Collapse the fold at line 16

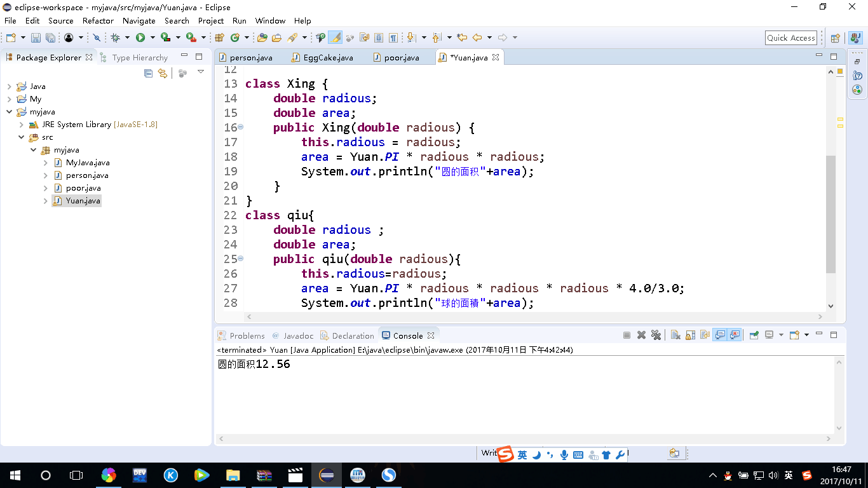[241, 127]
